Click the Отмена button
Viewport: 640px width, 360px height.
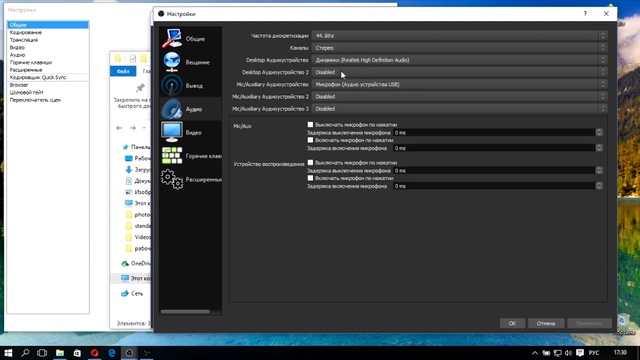[546, 323]
